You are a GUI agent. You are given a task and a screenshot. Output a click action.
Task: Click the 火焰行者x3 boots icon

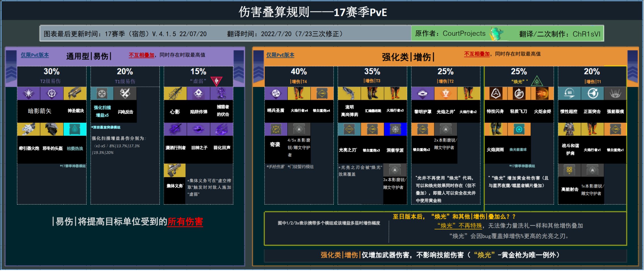coord(395,94)
